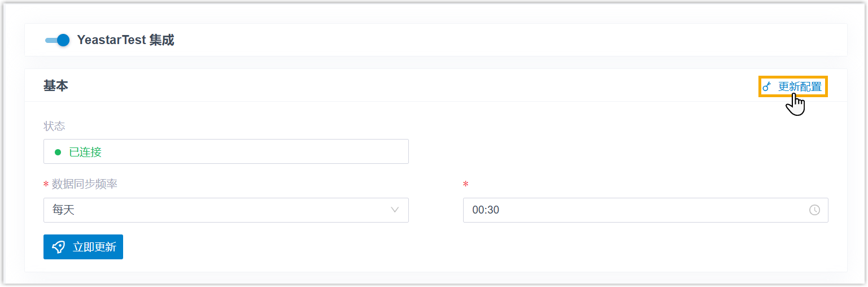Screen dimensions: 868x287
Task: Click the 每天 value text in the dropdown
Action: pos(64,210)
